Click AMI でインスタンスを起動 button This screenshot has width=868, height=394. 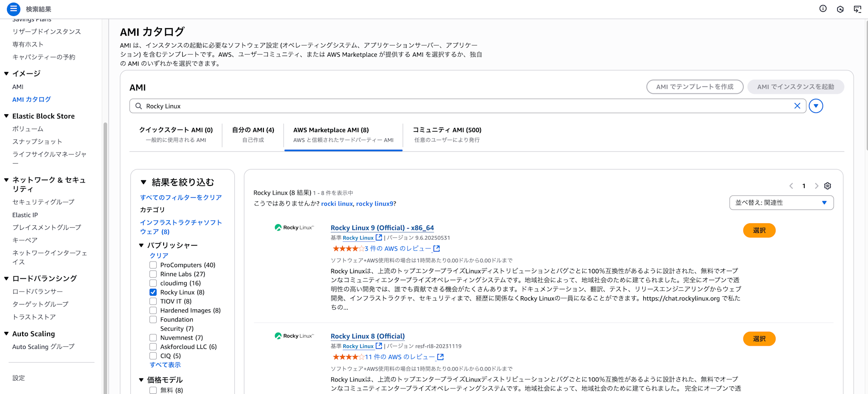tap(796, 87)
